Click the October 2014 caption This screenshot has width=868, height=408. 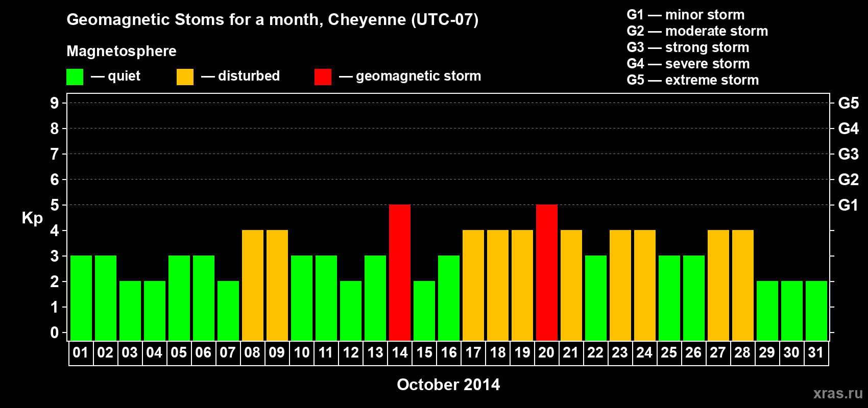(448, 385)
